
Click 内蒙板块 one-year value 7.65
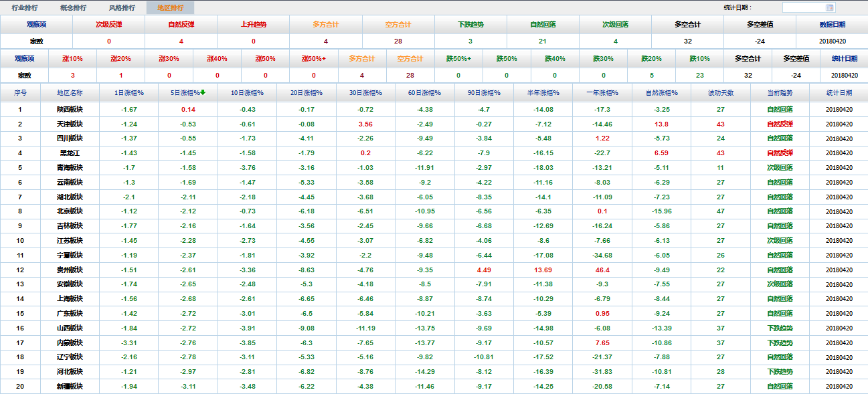coord(602,343)
